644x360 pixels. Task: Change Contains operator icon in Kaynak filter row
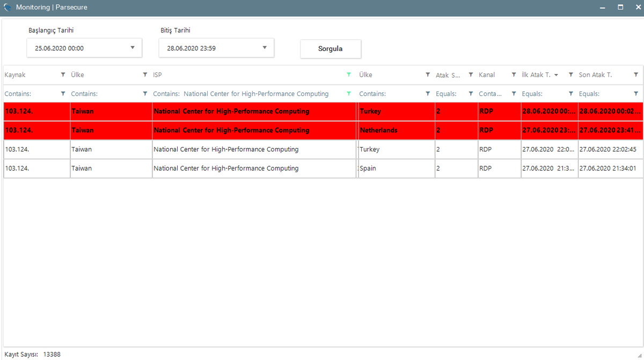pyautogui.click(x=63, y=94)
